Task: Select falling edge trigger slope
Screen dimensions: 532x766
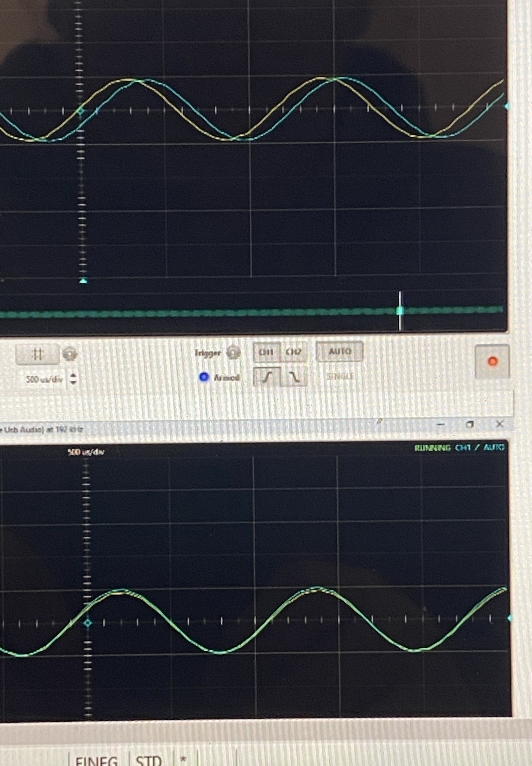Action: point(294,377)
